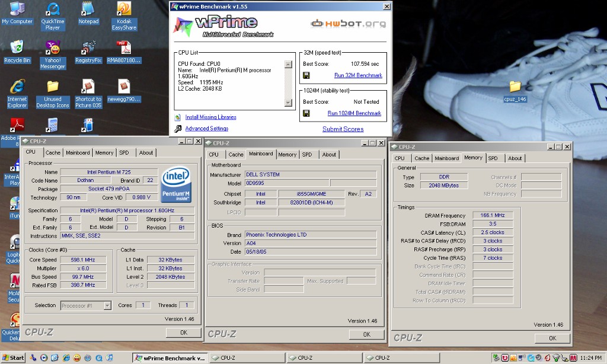
Task: Switch to Mainboard tab in left CPU-Z
Action: [78, 152]
